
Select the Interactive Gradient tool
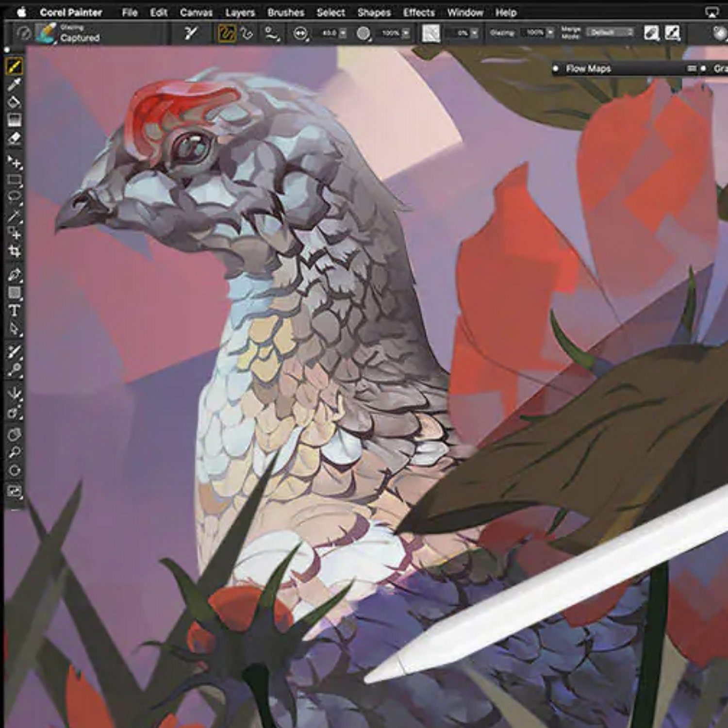coord(14,120)
